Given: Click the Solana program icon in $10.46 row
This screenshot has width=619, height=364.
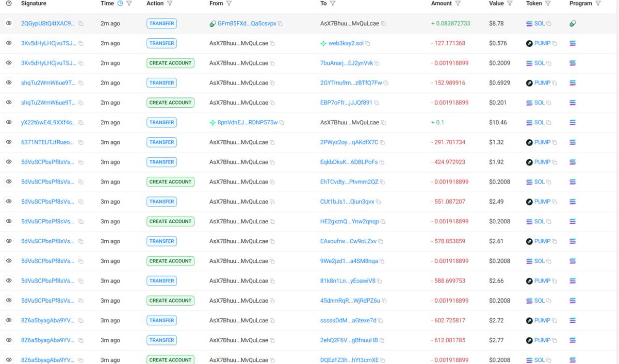Looking at the screenshot, I should pyautogui.click(x=573, y=122).
